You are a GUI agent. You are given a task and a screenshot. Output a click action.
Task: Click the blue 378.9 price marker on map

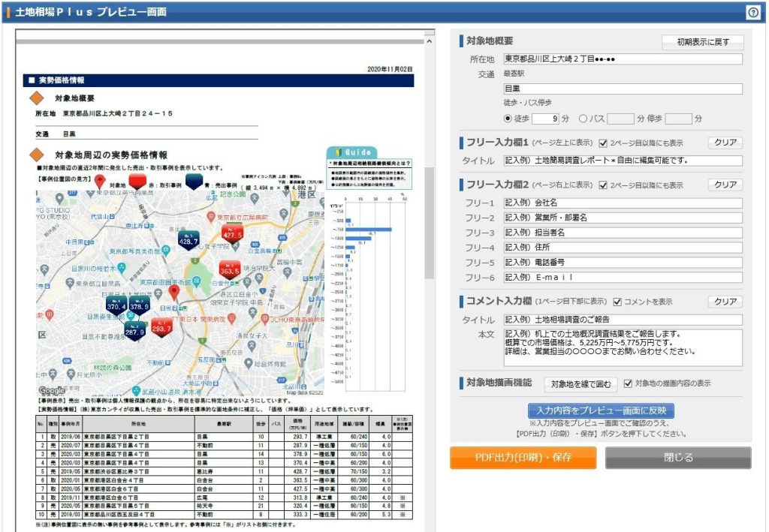(139, 305)
